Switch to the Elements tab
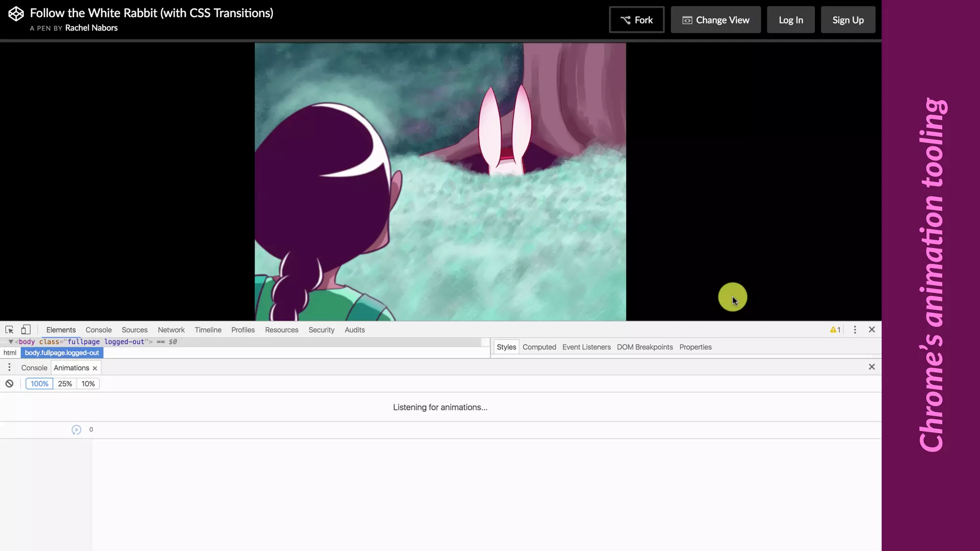The height and width of the screenshot is (551, 980). click(61, 330)
